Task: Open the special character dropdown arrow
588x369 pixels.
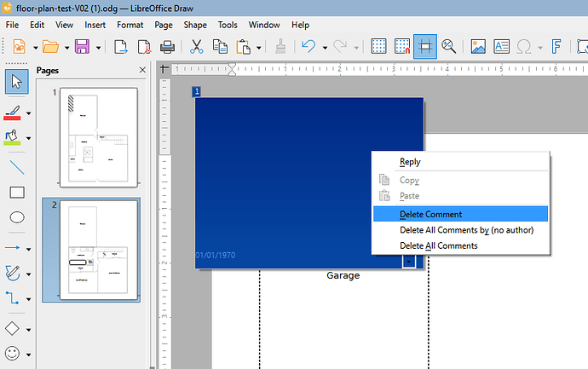Action: 540,48
